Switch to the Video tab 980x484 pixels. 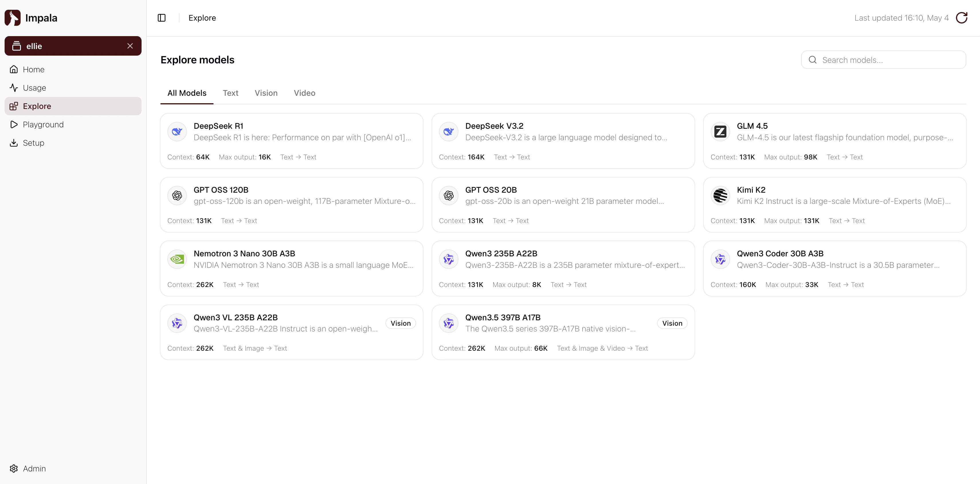304,93
